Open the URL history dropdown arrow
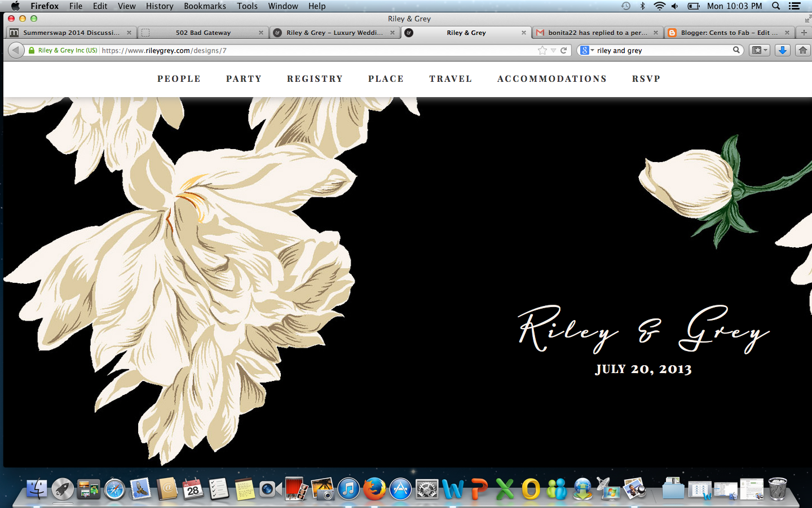812x508 pixels. pyautogui.click(x=553, y=50)
